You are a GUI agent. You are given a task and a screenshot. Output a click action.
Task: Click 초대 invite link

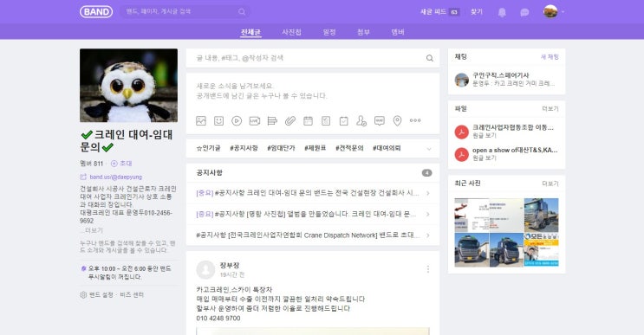(126, 164)
